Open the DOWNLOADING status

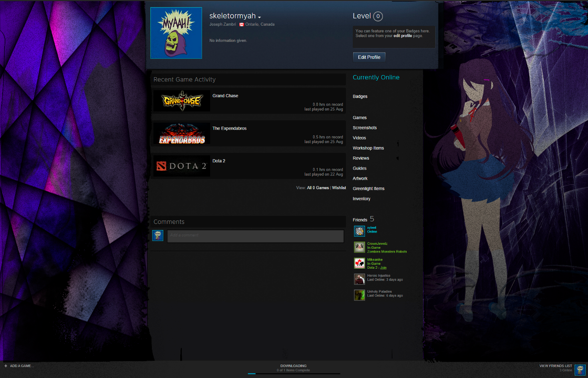[x=293, y=366]
